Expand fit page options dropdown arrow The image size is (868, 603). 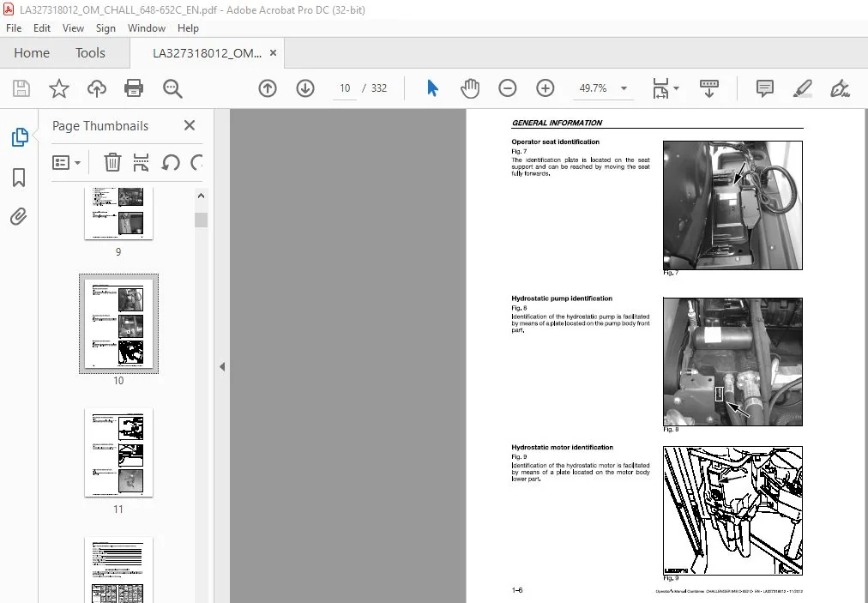pos(676,88)
